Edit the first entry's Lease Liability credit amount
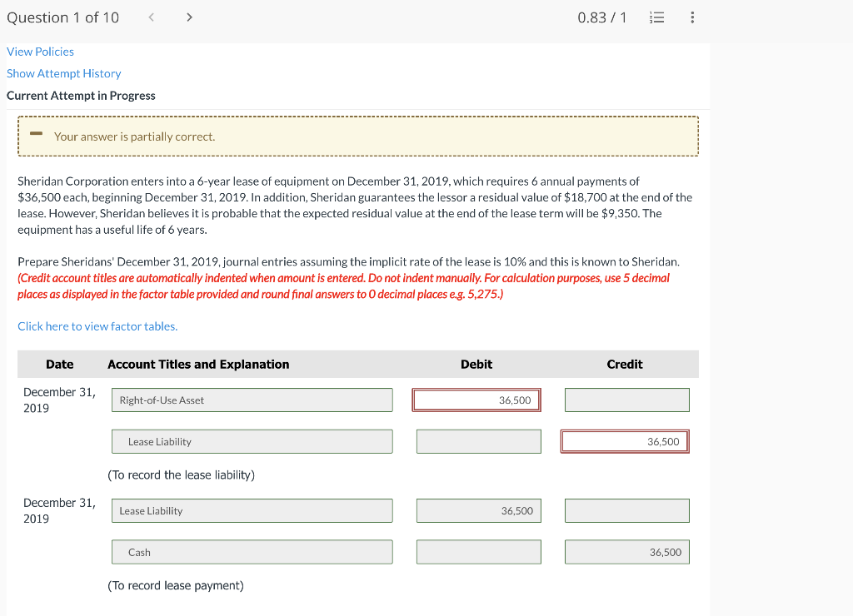The width and height of the screenshot is (853, 616). coord(625,441)
